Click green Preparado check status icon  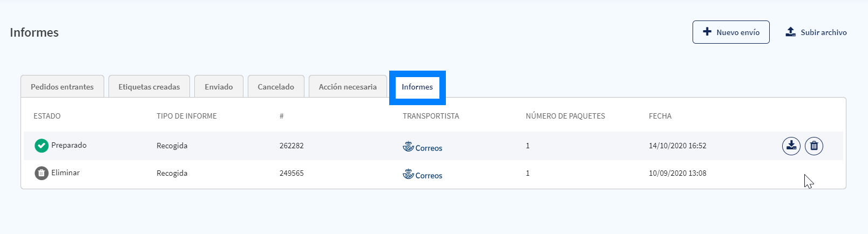pyautogui.click(x=42, y=146)
